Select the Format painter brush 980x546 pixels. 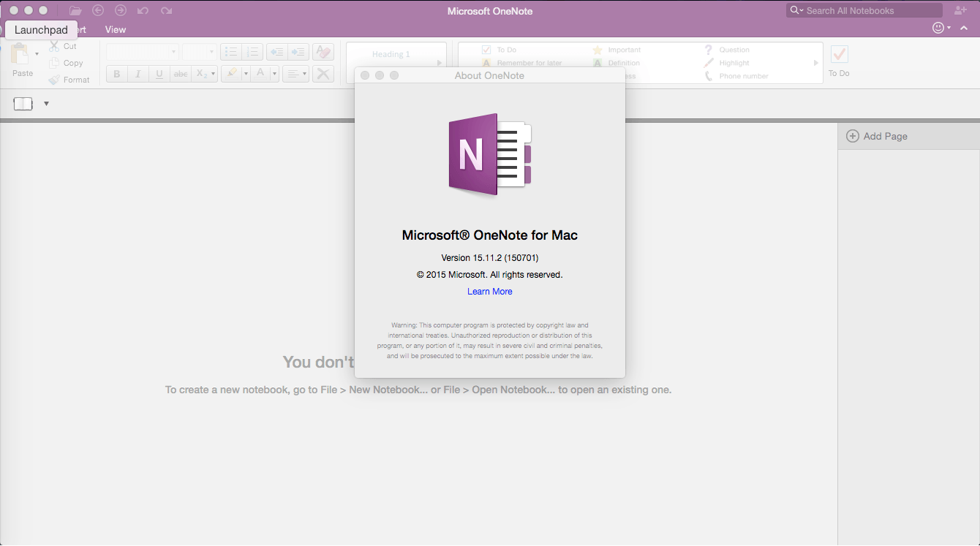click(x=54, y=80)
